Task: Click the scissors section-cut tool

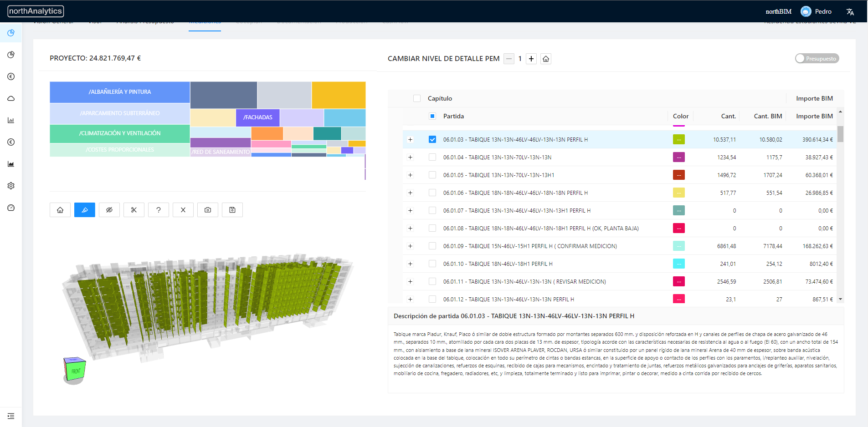Action: [x=134, y=210]
